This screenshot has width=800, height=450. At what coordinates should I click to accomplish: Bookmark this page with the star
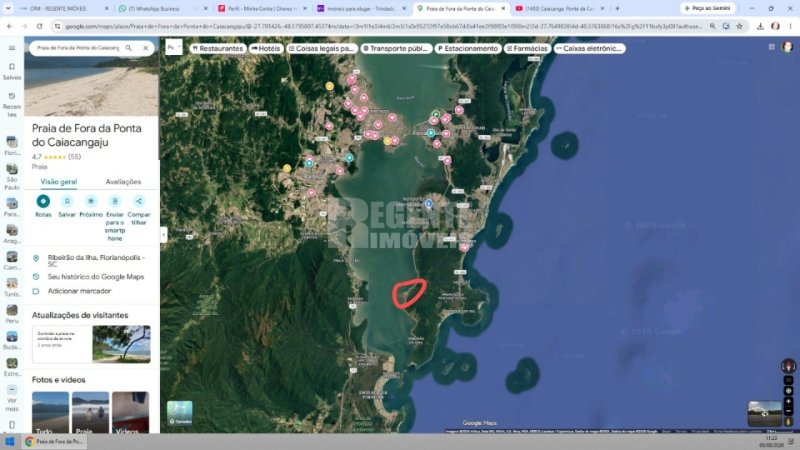(x=739, y=26)
